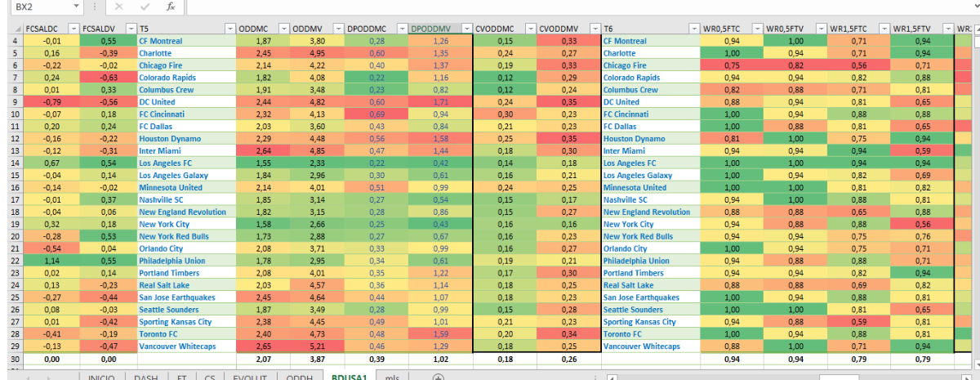Switch to the DASH sheet tab
This screenshot has height=380, width=980.
[146, 377]
